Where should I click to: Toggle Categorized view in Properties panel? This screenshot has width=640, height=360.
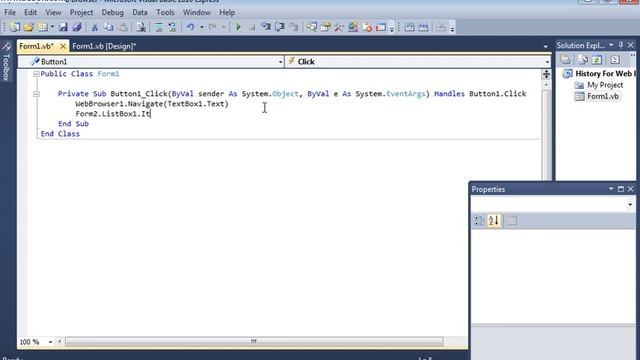pyautogui.click(x=478, y=221)
